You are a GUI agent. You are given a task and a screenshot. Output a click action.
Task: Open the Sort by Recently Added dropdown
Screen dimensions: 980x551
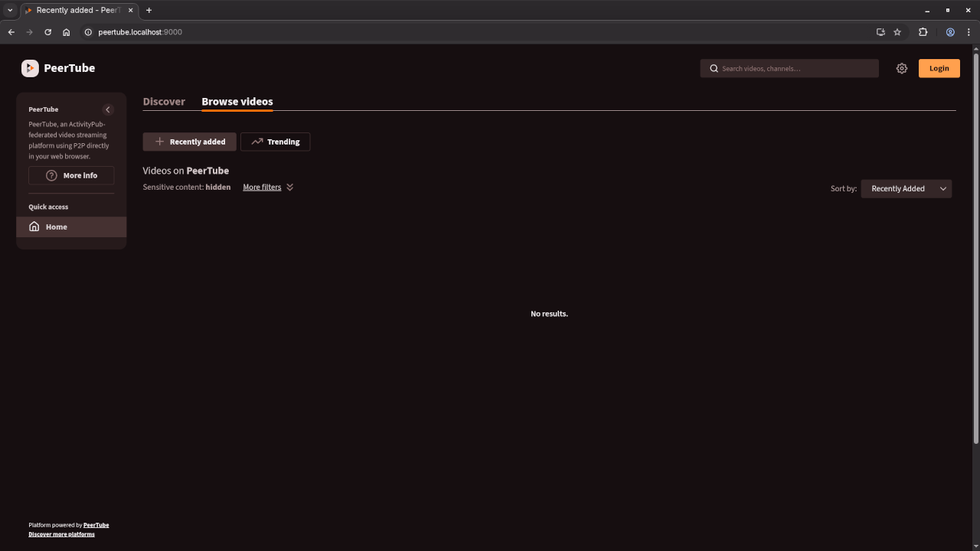[906, 188]
